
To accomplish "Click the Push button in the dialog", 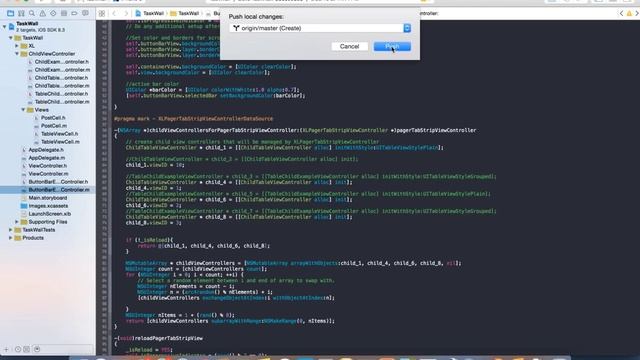I will click(x=392, y=46).
